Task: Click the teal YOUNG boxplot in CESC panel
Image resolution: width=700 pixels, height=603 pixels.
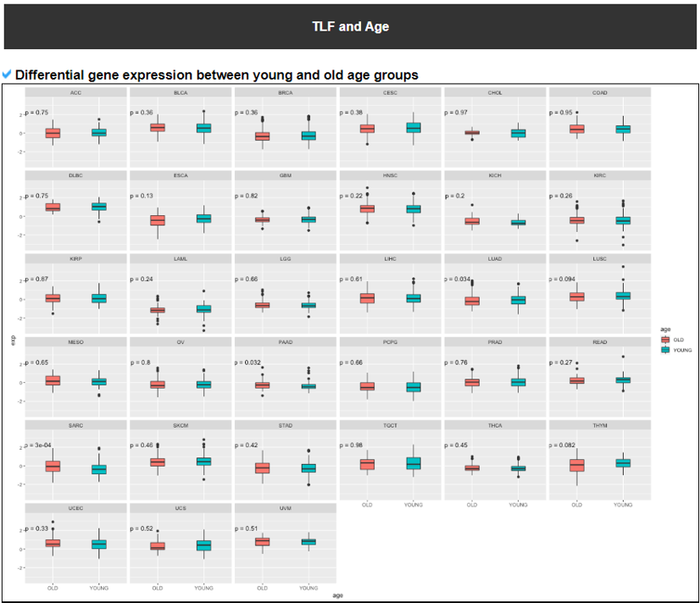Action: coord(413,128)
